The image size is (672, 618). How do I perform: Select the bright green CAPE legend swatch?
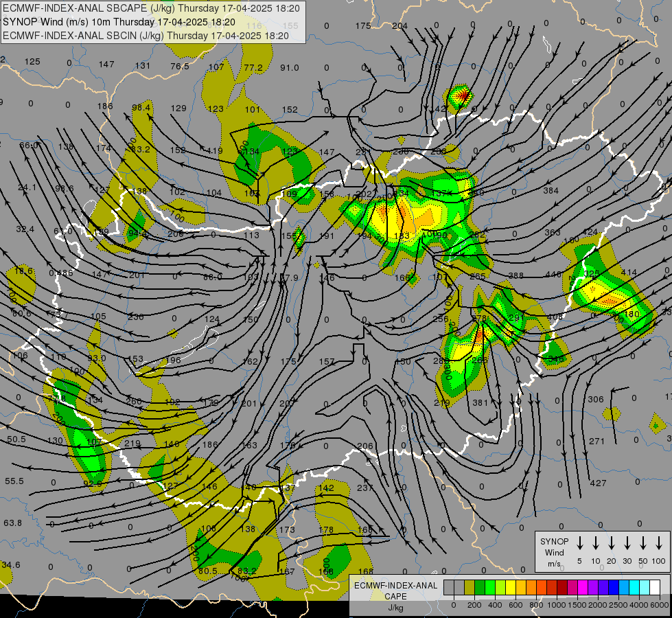click(x=490, y=587)
